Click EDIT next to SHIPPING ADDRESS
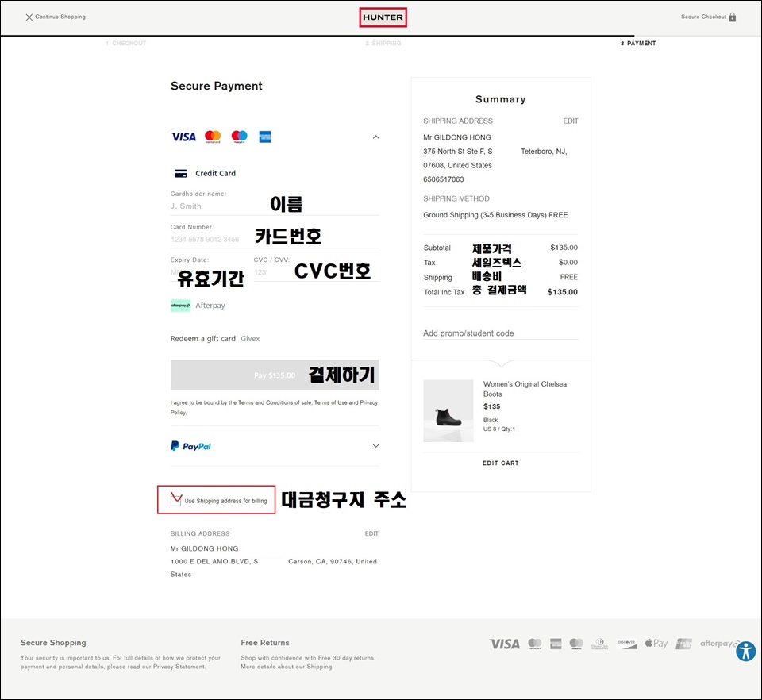The image size is (762, 700). coord(571,121)
